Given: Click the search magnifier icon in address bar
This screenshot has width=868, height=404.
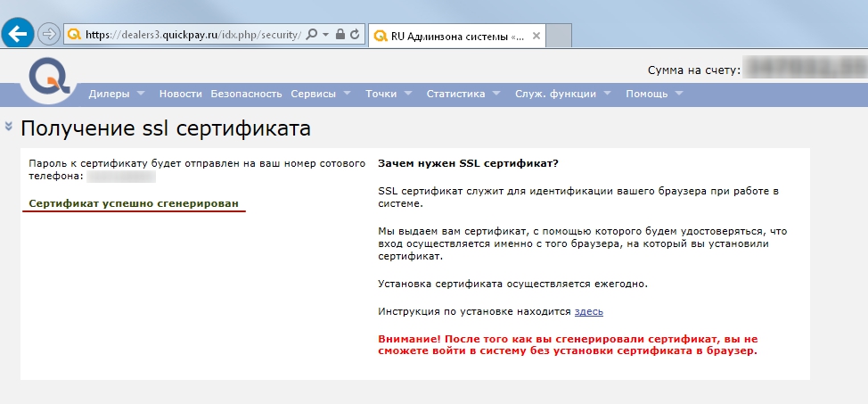Looking at the screenshot, I should tap(310, 35).
